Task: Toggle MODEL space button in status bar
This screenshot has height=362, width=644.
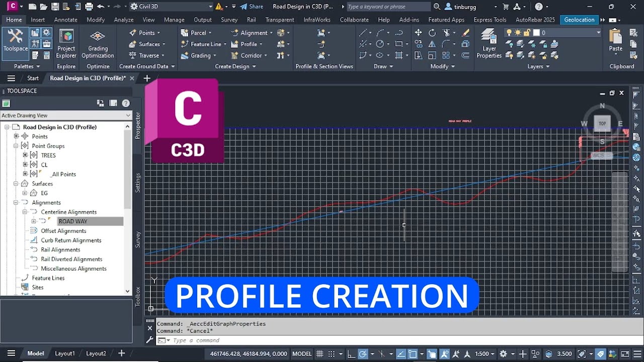Action: (x=302, y=353)
